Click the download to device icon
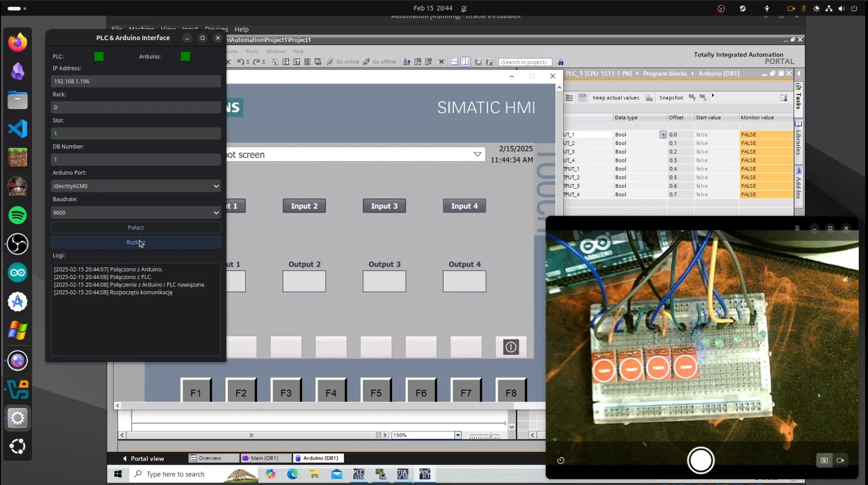Image resolution: width=868 pixels, height=485 pixels. [286, 62]
